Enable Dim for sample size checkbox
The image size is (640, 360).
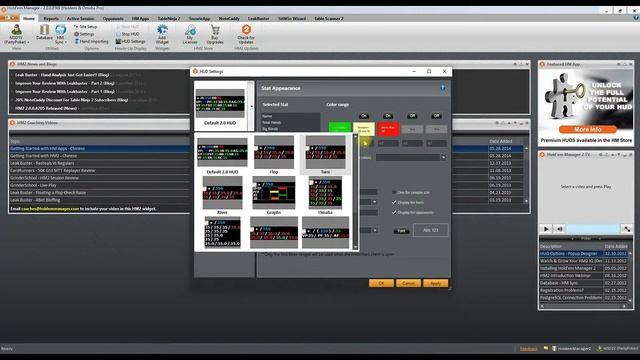394,192
